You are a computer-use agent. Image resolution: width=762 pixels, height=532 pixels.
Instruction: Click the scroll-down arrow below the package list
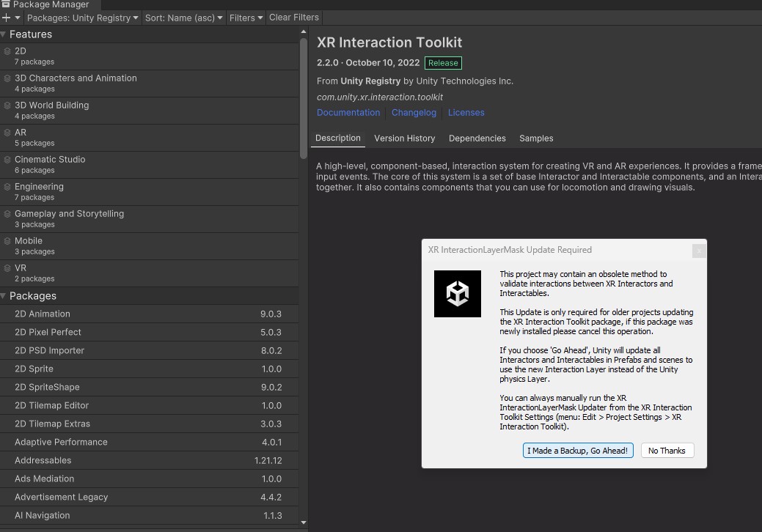(x=303, y=522)
